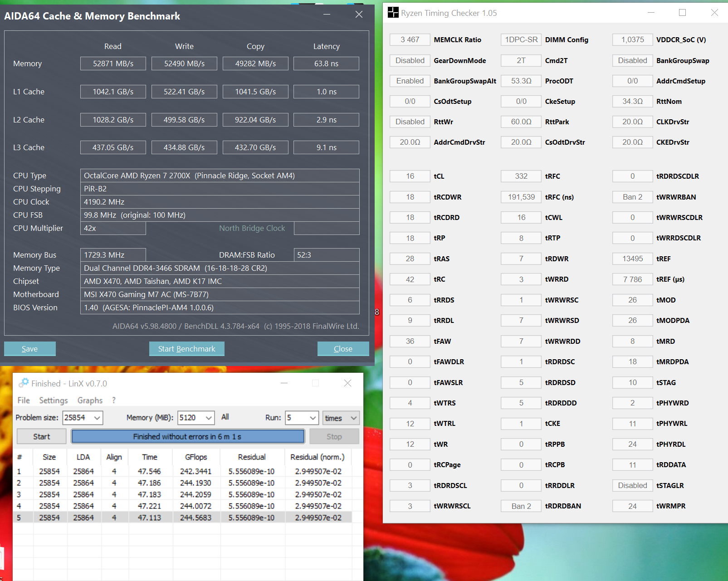Click the Close button in AIDA64
728x581 pixels.
pyautogui.click(x=343, y=349)
